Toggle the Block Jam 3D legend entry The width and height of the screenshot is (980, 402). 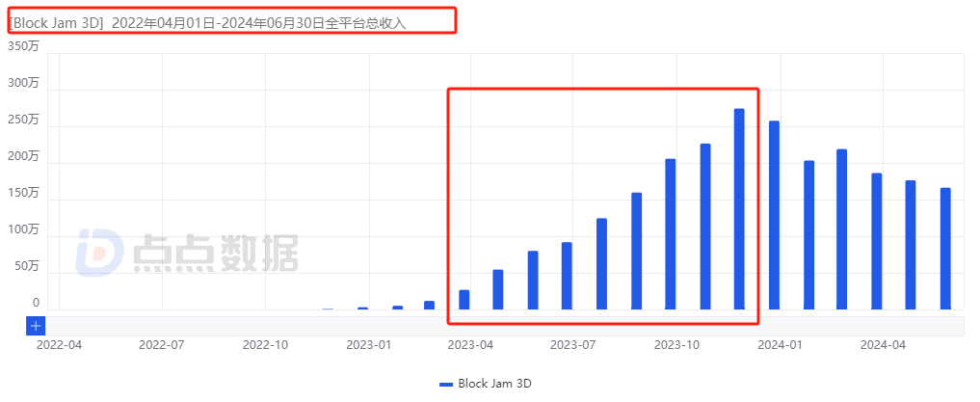(x=486, y=384)
